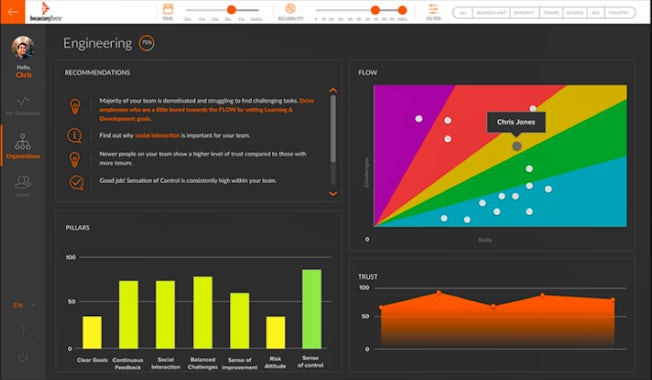Toggle the Gender filter pill

tap(575, 13)
